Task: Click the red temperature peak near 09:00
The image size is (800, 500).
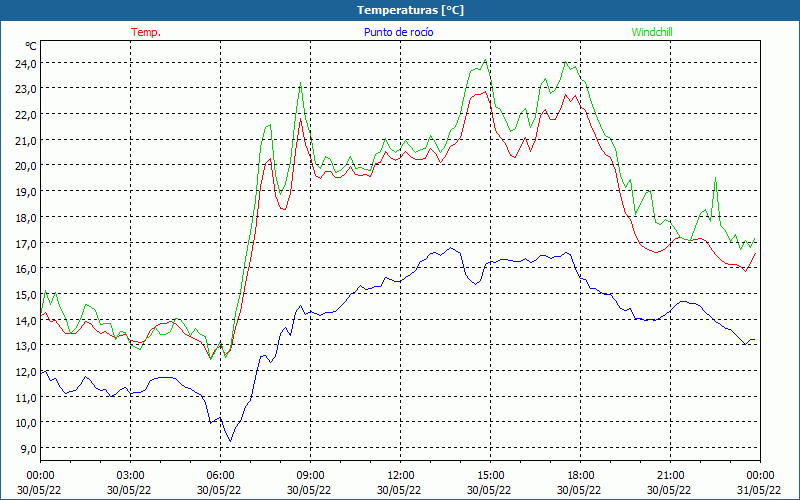Action: (x=301, y=118)
